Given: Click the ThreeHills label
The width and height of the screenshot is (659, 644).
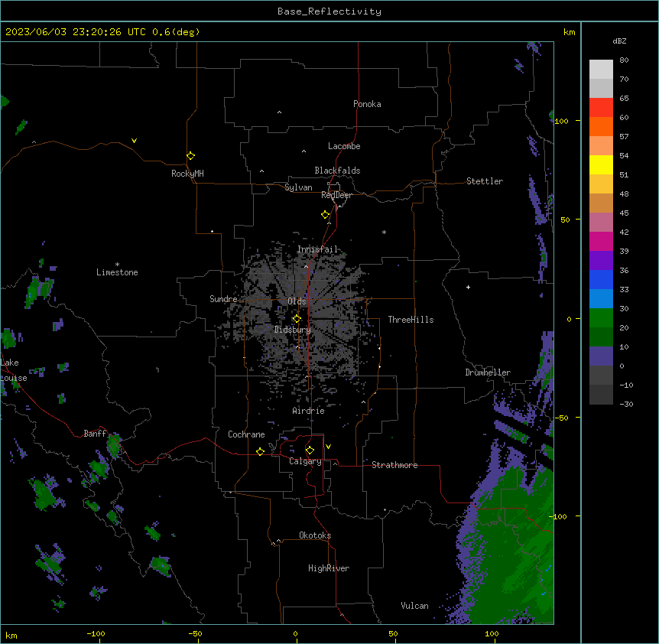Looking at the screenshot, I should click(x=411, y=320).
